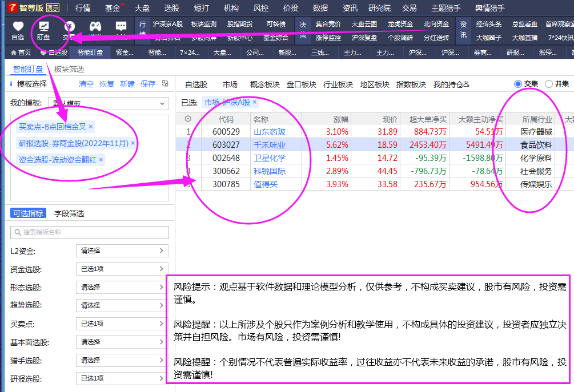Viewport: 574px width, 392px height.
Task: Expand the 资金选股 selector
Action: click(x=122, y=269)
